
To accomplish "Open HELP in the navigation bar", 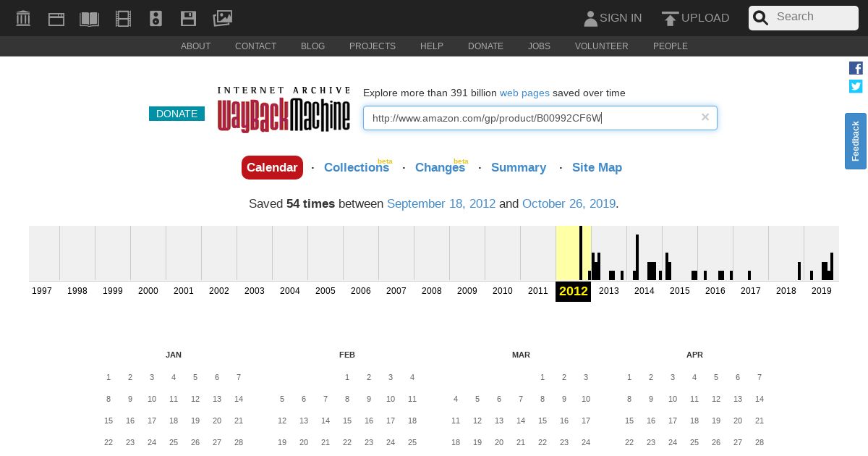I will coord(432,46).
